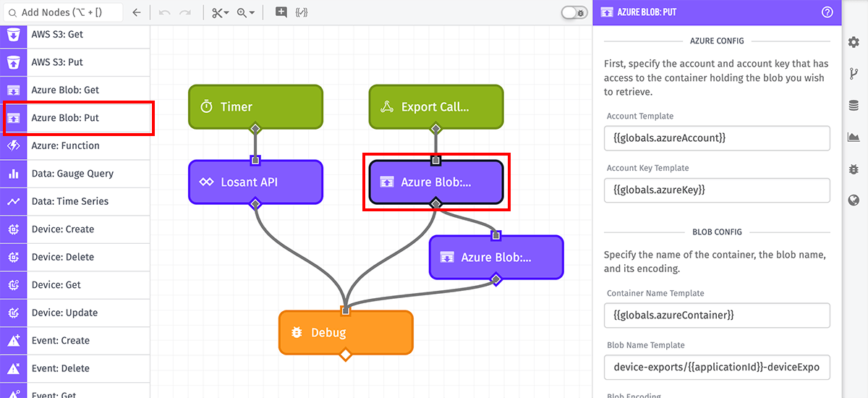Image resolution: width=868 pixels, height=398 pixels.
Task: Click the BLOB CONFIG section heading
Action: point(717,232)
